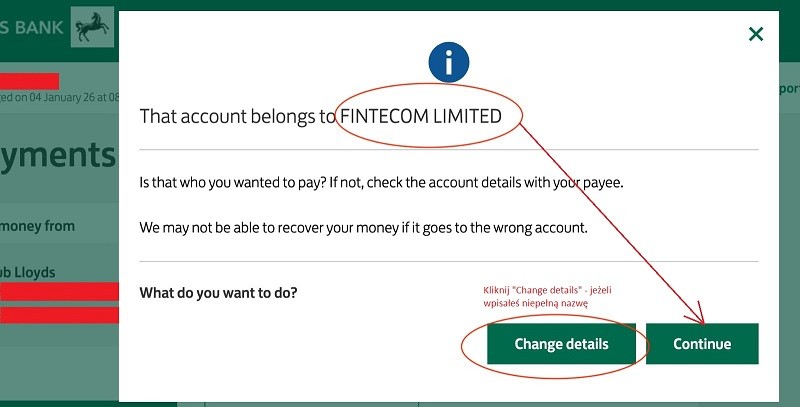
Task: Click the wrong account recovery warning text
Action: pyautogui.click(x=363, y=227)
